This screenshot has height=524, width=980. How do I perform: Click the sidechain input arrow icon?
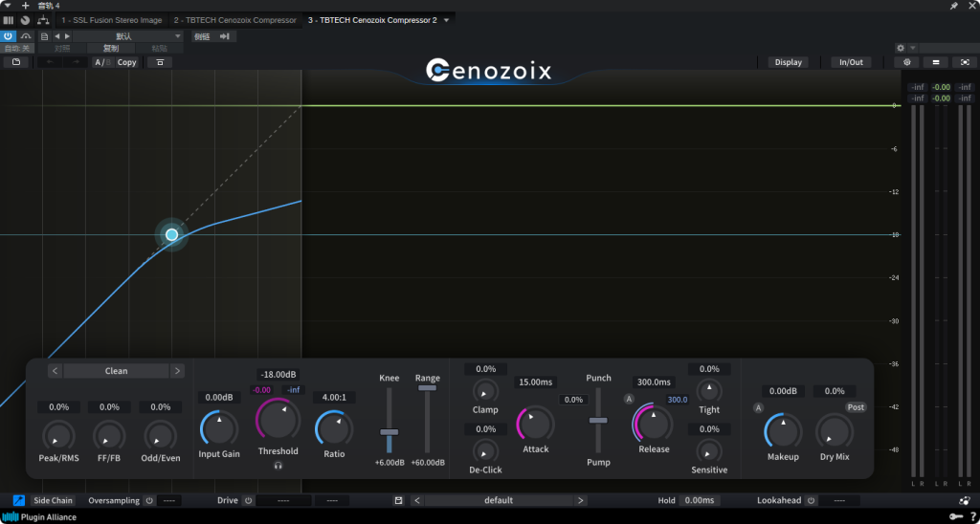click(x=225, y=36)
